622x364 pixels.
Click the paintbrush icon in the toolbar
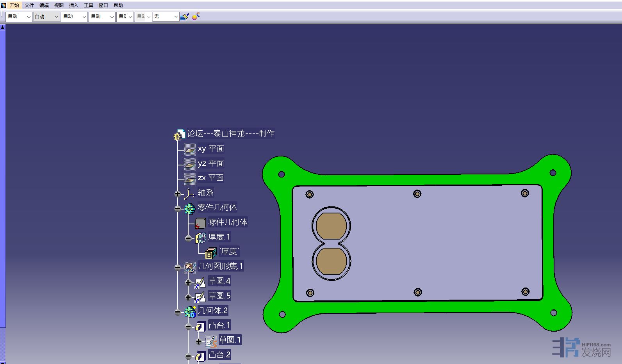pyautogui.click(x=185, y=16)
